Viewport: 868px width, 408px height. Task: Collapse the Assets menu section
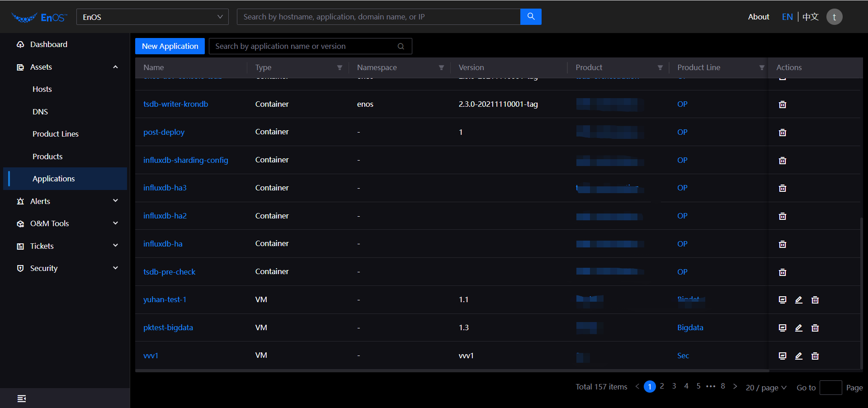point(115,67)
